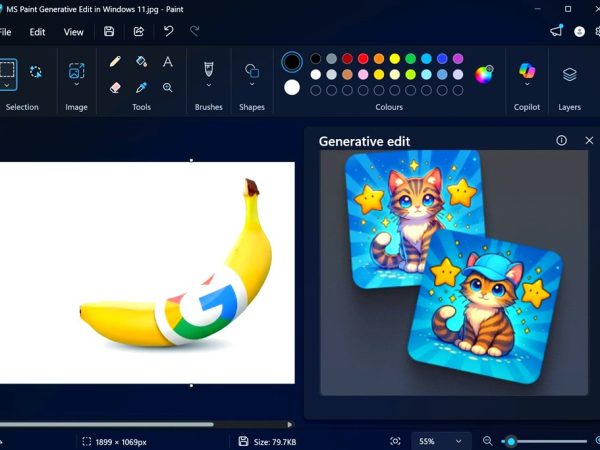
Task: Click the horizontal canvas scrollbar
Action: [107, 424]
